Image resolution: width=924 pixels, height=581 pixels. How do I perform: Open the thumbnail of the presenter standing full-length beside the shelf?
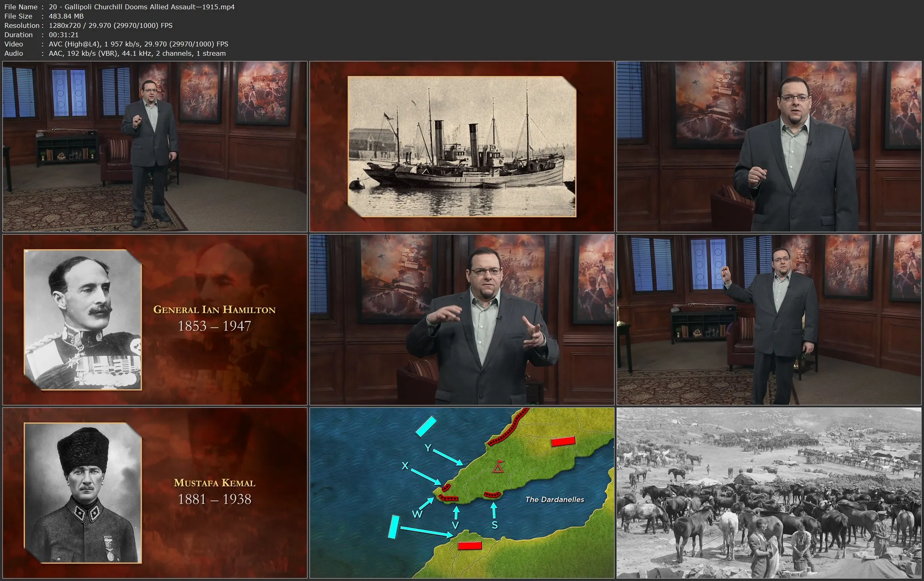click(x=155, y=147)
